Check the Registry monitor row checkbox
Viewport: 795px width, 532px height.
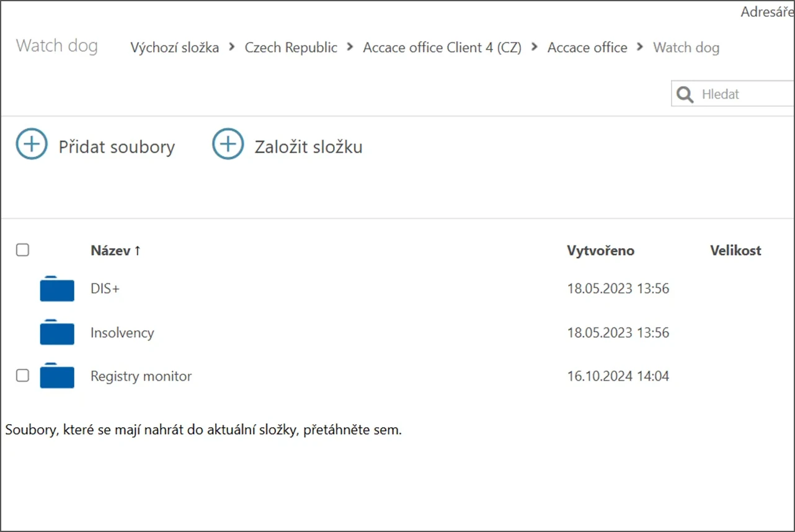point(22,375)
